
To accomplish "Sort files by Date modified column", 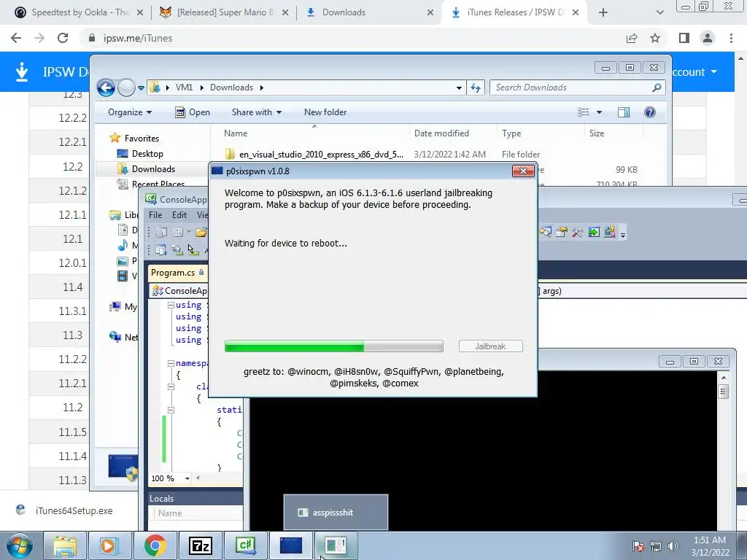I will (x=441, y=133).
